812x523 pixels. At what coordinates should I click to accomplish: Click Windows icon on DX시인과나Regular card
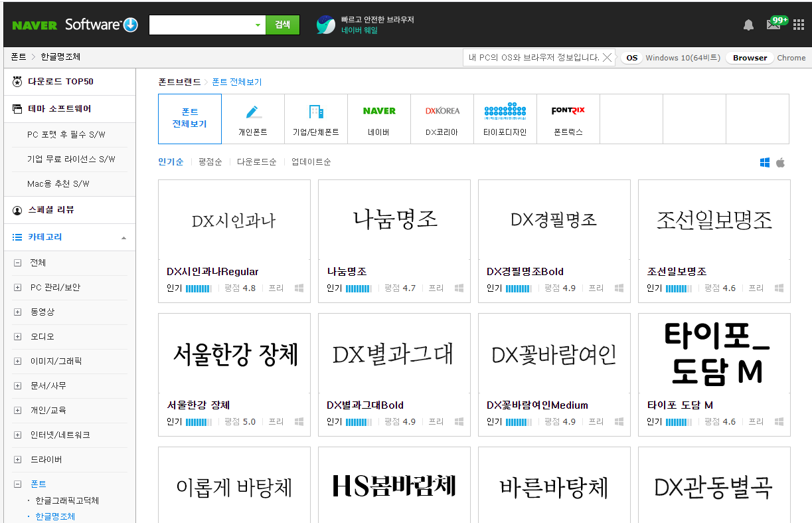299,288
